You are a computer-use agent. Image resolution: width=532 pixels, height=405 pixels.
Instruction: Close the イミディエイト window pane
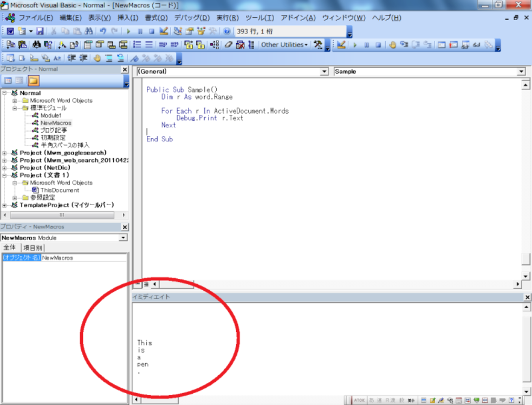527,297
